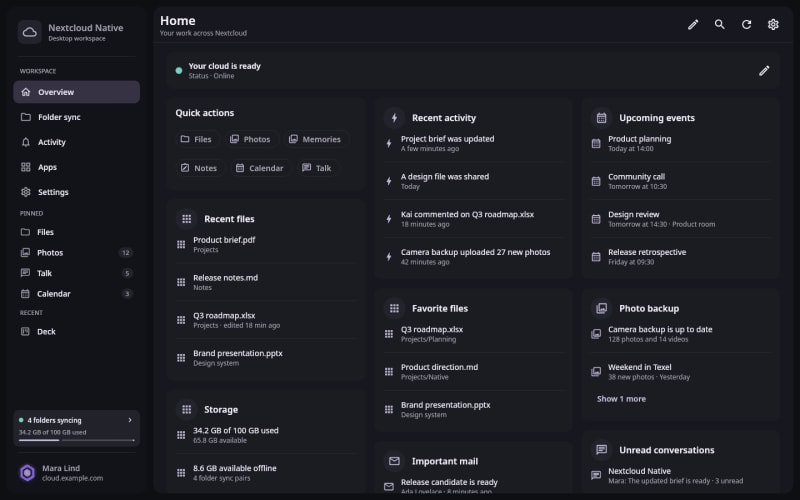Click the Photo backup header icon

(x=602, y=308)
